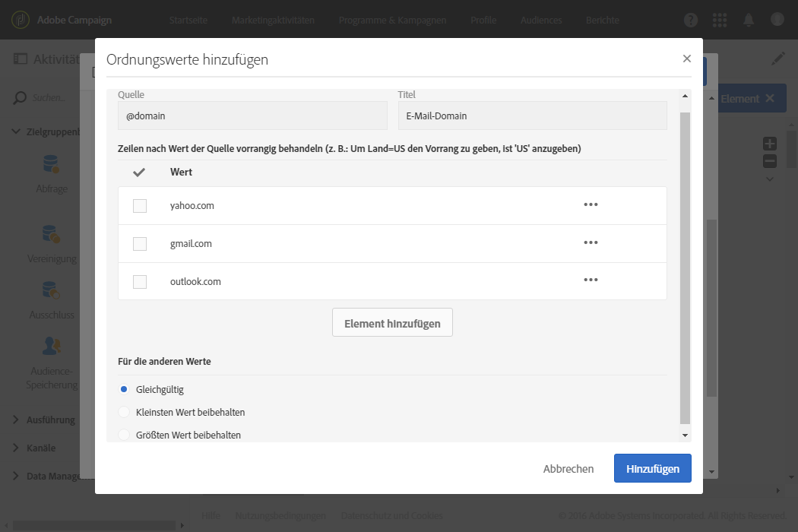The height and width of the screenshot is (532, 798).
Task: Click the Element hinzufügen button
Action: (392, 323)
